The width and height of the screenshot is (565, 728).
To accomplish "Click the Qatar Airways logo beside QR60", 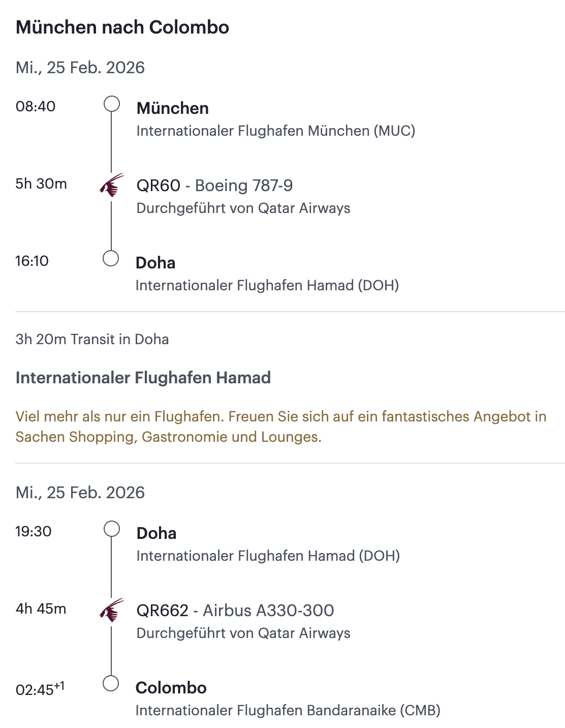I will pos(112,186).
